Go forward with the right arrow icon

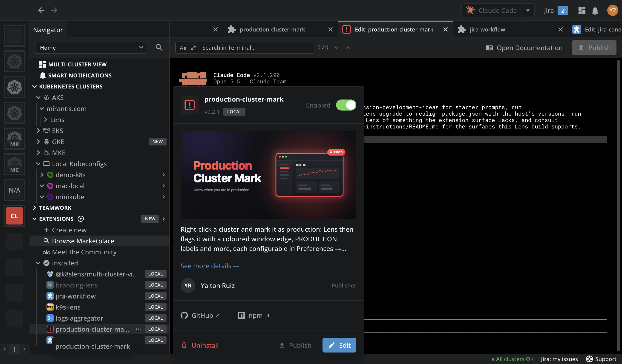pyautogui.click(x=54, y=10)
